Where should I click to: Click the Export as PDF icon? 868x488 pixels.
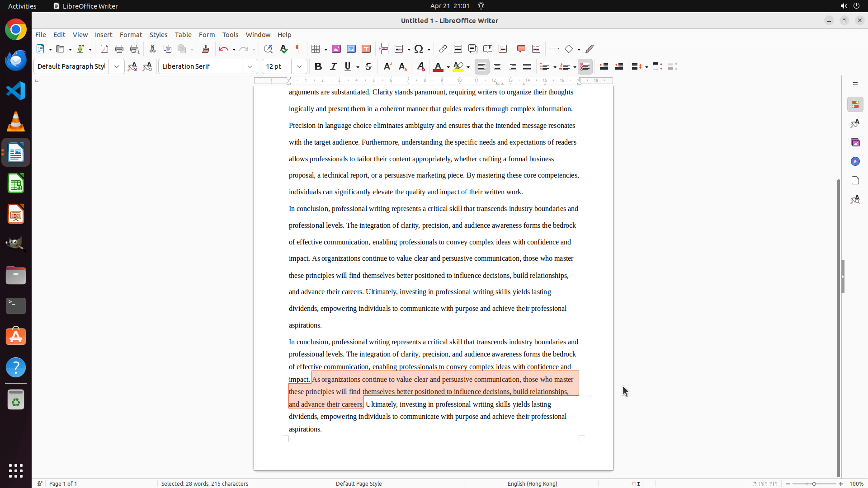click(104, 49)
